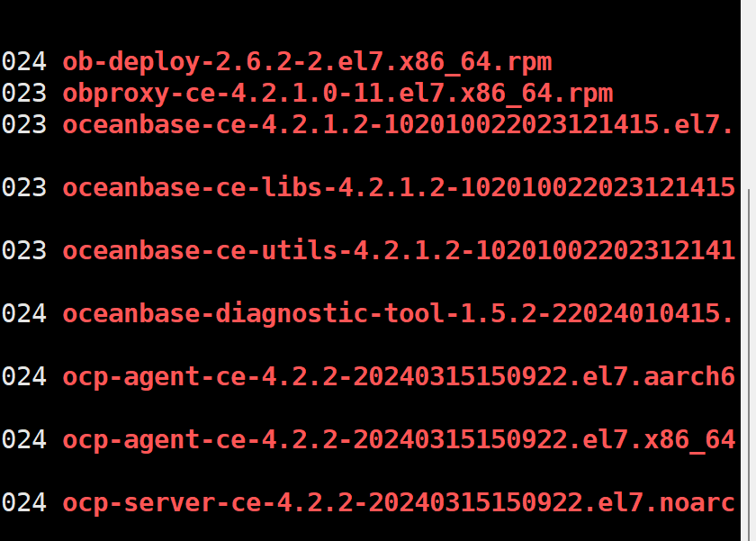
Task: Click the 023 year text beside obproxy-ce
Action: click(24, 94)
